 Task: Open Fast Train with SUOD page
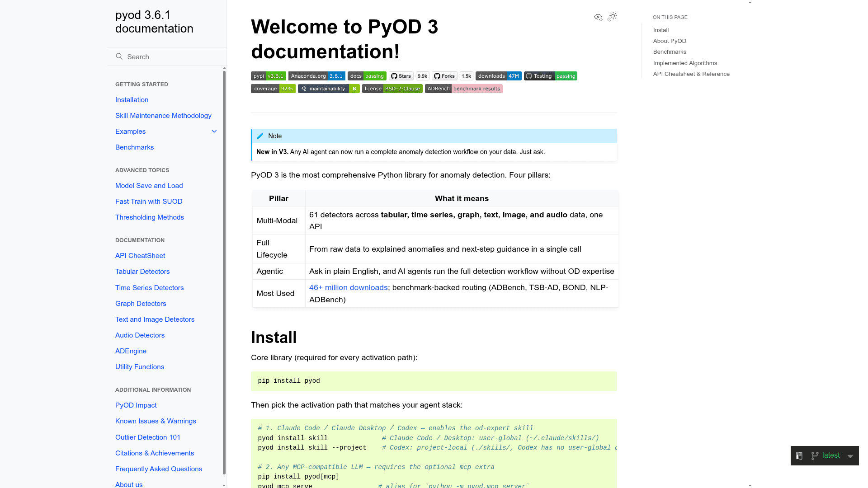[x=149, y=202]
